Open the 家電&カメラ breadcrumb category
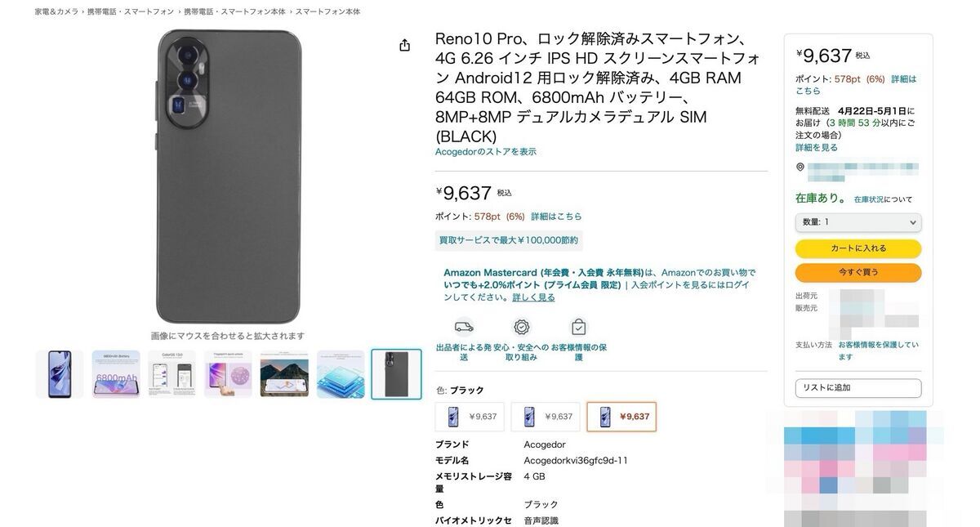980x527 pixels. pos(57,11)
